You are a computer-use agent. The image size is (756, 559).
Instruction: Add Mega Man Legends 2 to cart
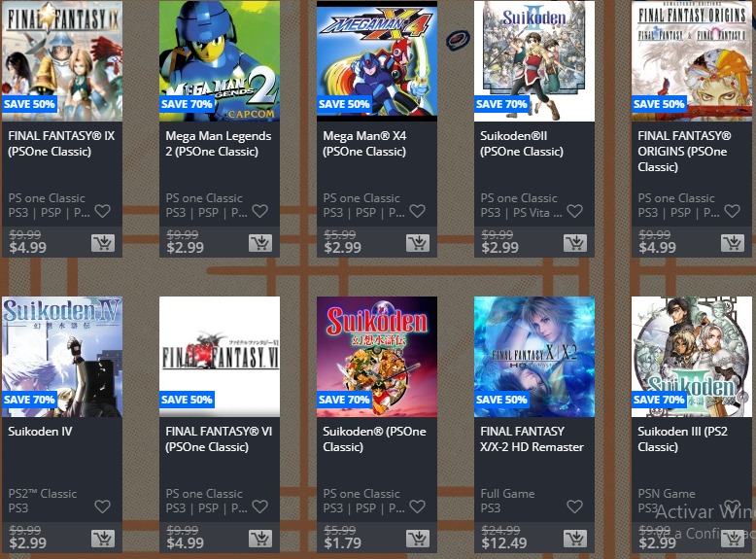260,243
